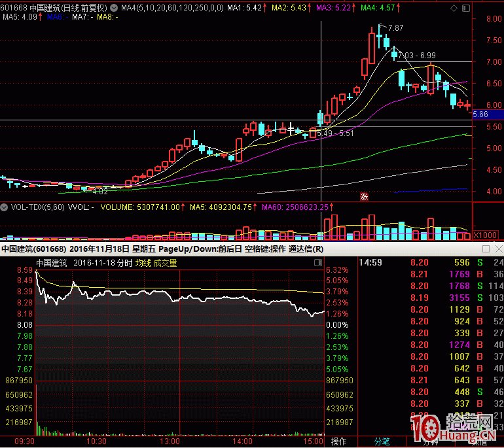Click the volume MA5: 4092304.75 value
The width and height of the screenshot is (504, 448).
coord(223,207)
